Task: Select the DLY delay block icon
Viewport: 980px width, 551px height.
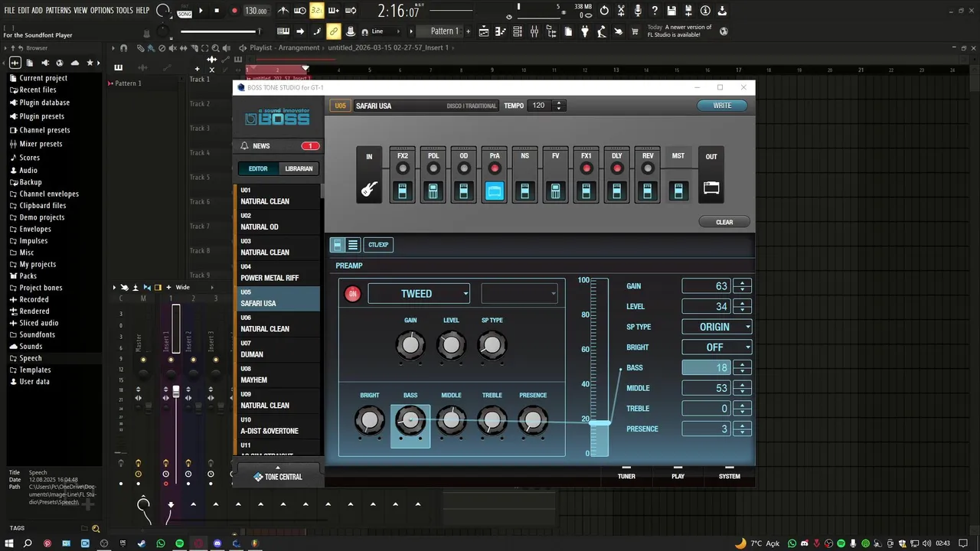Action: 617,191
